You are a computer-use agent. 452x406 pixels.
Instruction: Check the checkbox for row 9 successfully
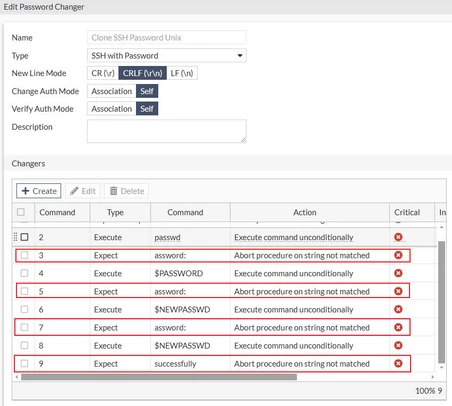24,363
